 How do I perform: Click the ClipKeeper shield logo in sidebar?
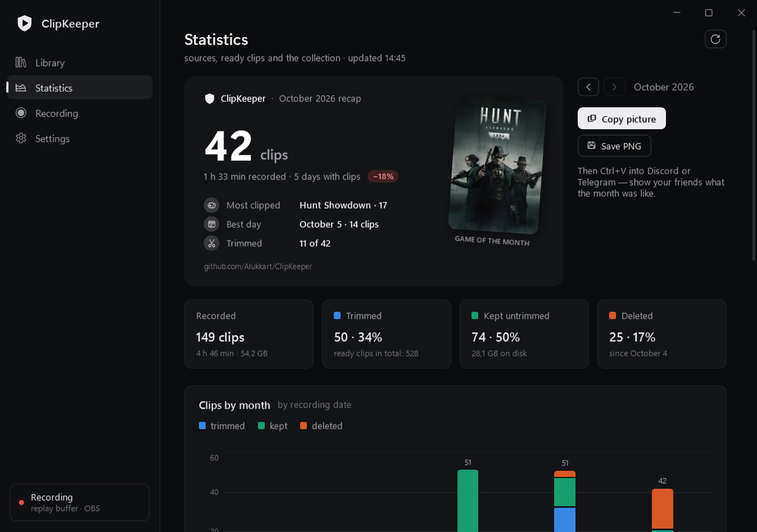pos(24,23)
